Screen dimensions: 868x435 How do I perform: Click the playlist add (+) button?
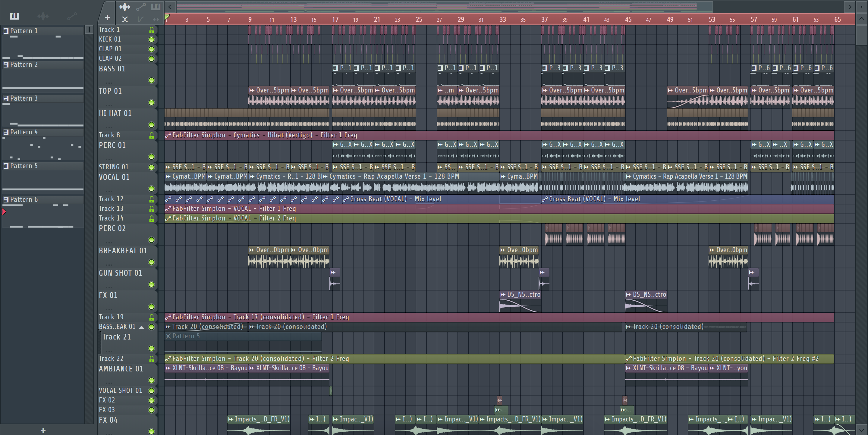pyautogui.click(x=108, y=18)
